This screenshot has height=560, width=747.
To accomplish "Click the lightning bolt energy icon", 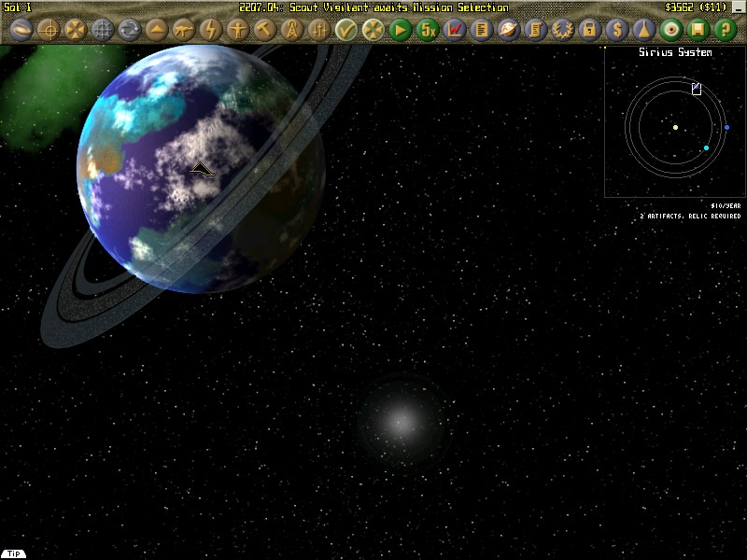I will tap(210, 30).
